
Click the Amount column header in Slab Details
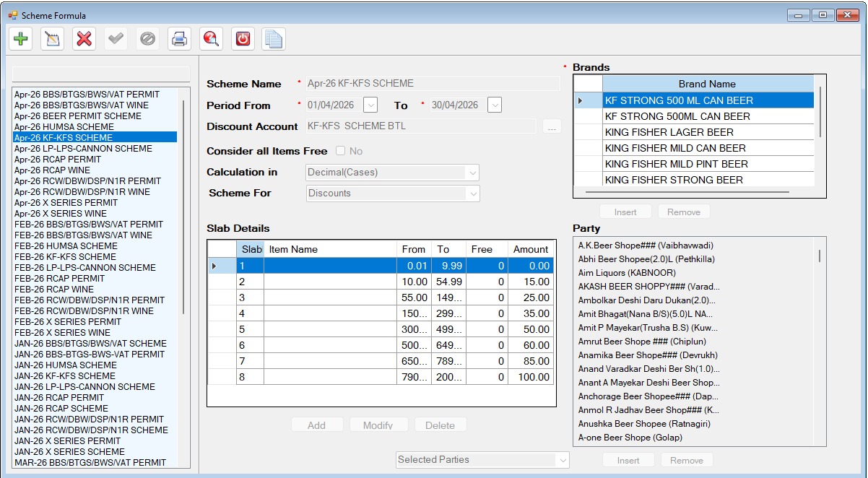[x=531, y=249]
